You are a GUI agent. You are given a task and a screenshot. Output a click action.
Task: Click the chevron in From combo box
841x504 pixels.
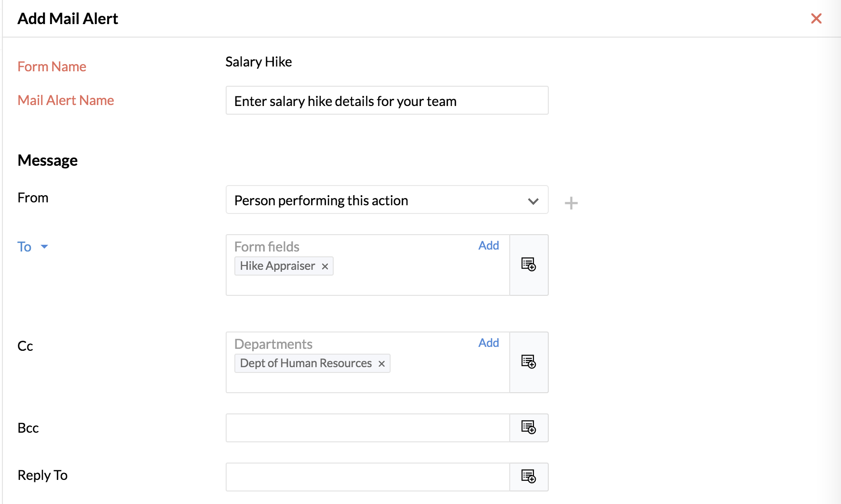tap(533, 201)
